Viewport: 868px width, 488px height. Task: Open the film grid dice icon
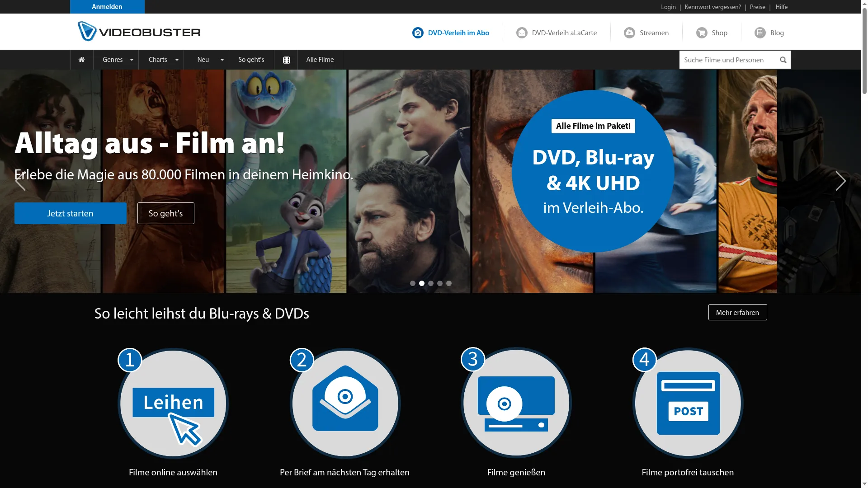pyautogui.click(x=286, y=60)
